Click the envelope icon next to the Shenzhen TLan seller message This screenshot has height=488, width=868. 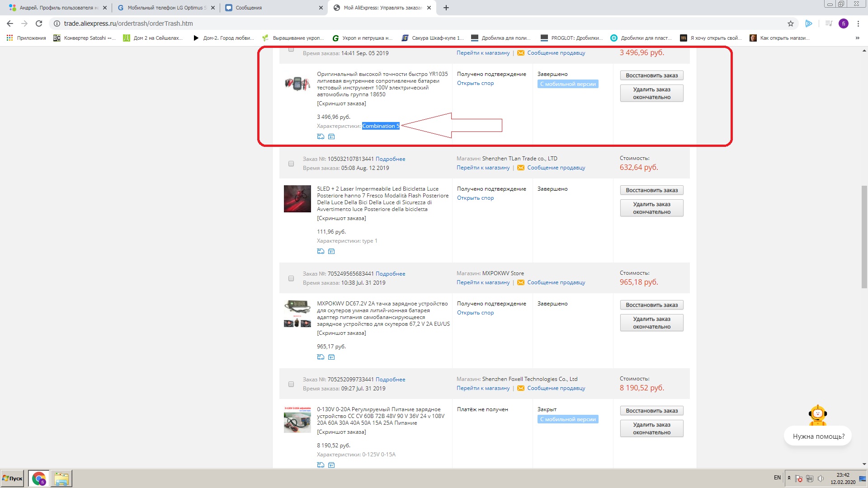coord(521,168)
